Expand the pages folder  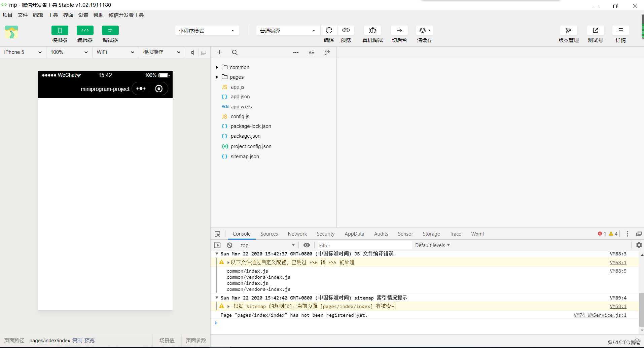(x=217, y=77)
